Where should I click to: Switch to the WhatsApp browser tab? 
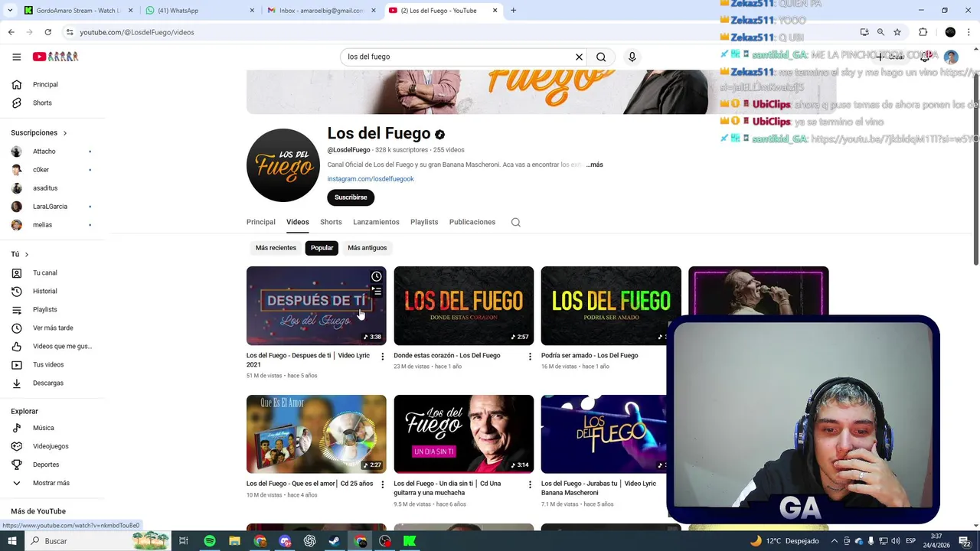(198, 11)
